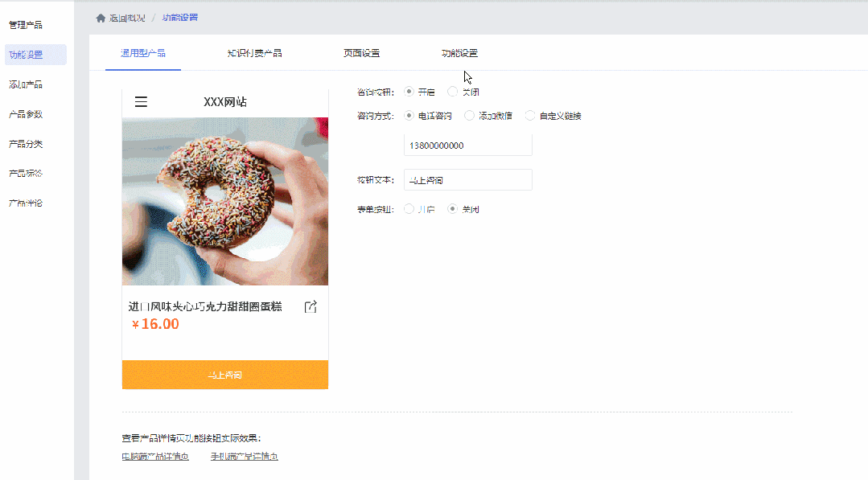Screen dimensions: 868x480
Task: Open 管理产品 in the left sidebar
Action: click(26, 25)
